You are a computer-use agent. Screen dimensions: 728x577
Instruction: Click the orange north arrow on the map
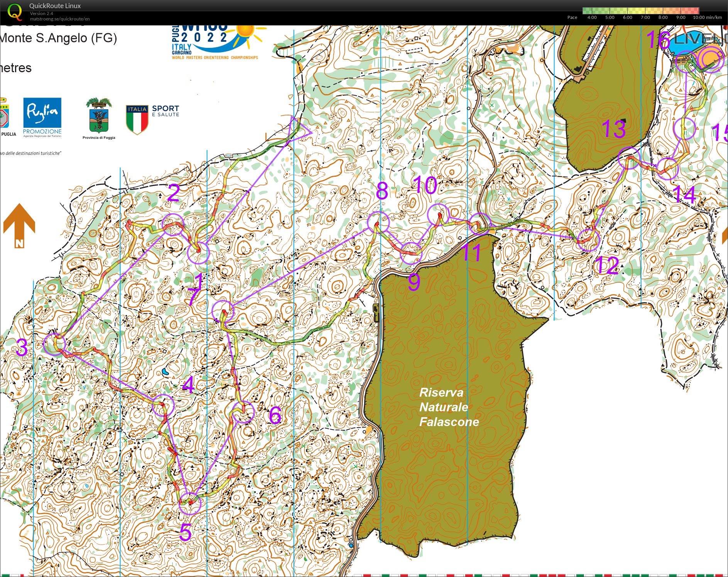pyautogui.click(x=19, y=226)
